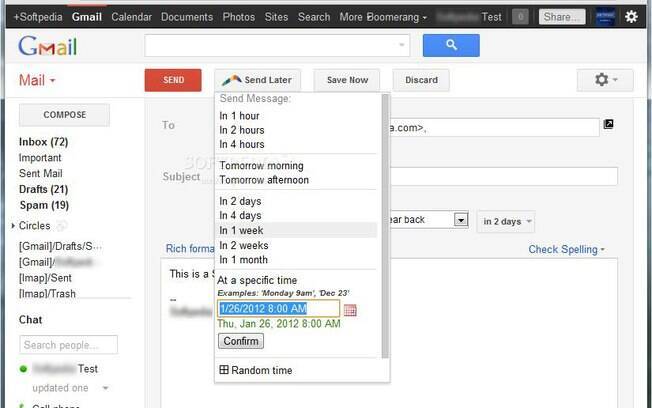Screen dimensions: 652x408
Task: Discard the draft message
Action: click(x=421, y=80)
